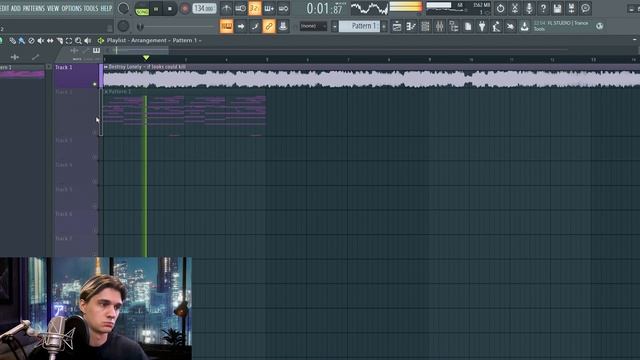Open the HELP menu
640x360 pixels.
pos(106,8)
